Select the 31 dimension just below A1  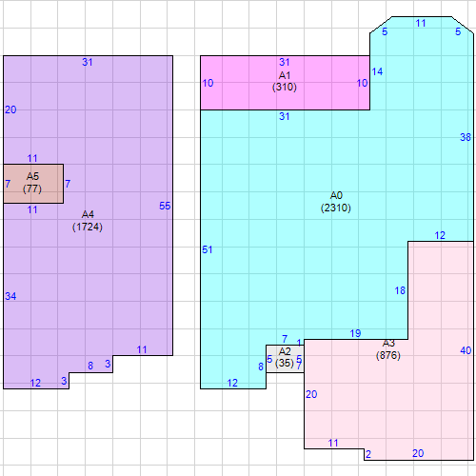(285, 116)
